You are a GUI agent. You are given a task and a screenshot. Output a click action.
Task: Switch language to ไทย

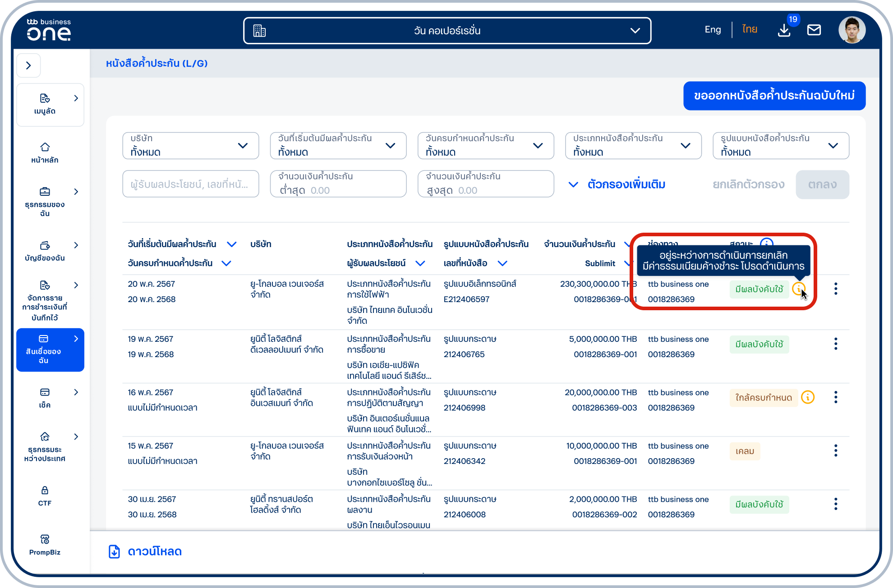(750, 30)
